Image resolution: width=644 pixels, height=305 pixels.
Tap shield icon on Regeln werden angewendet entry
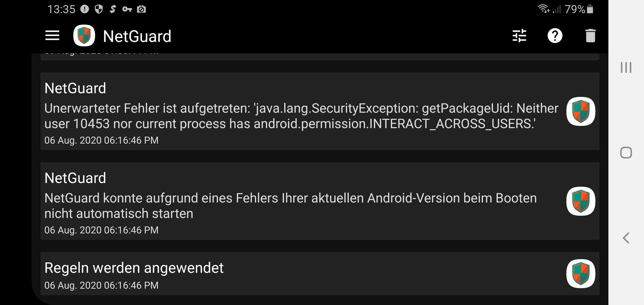pos(581,273)
